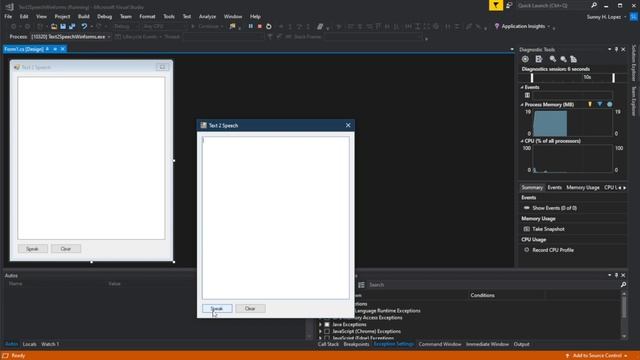Pin the Diagnostic Tools panel
This screenshot has height=360, width=640.
coord(616,49)
